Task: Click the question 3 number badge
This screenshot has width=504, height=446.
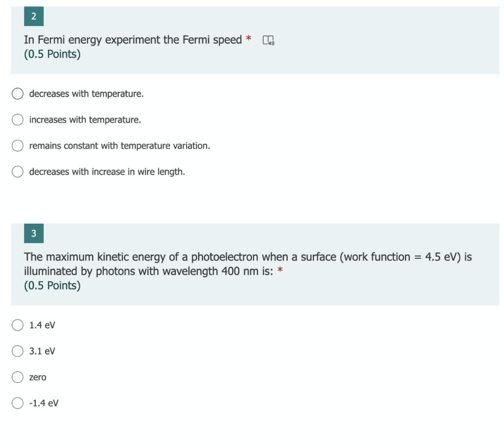Action: coord(33,233)
